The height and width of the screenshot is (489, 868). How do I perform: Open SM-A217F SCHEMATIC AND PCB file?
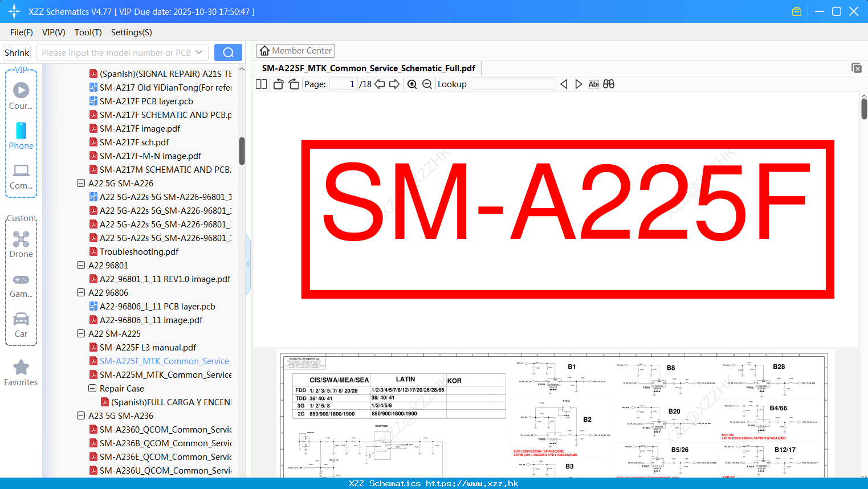[x=161, y=115]
